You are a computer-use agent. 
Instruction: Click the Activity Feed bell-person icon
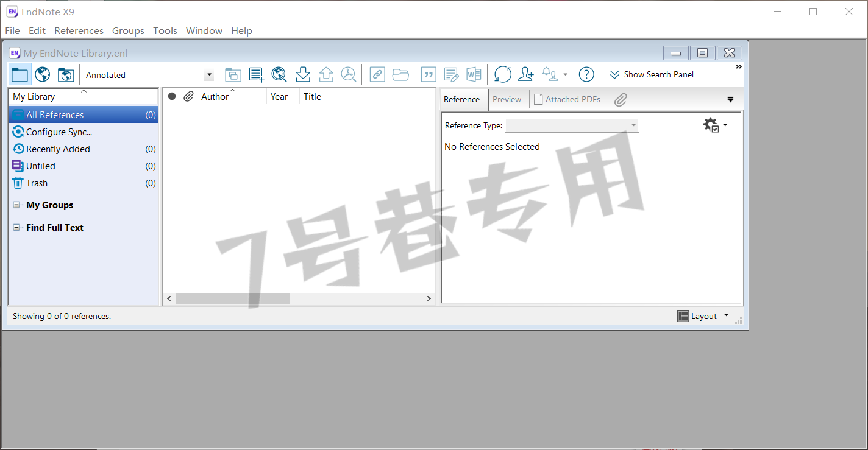[x=550, y=75]
